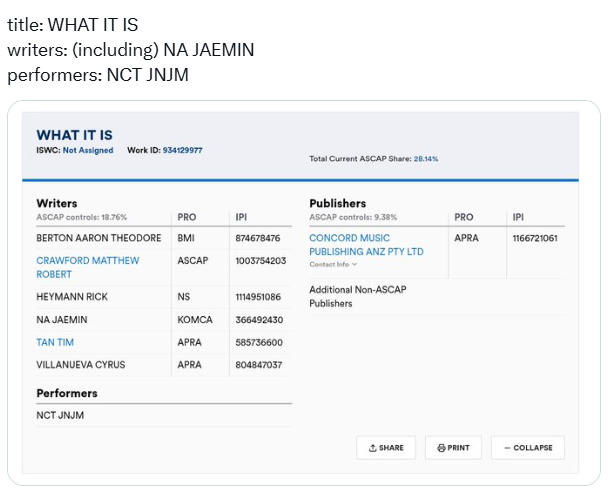This screenshot has height=503, width=609.
Task: Click the IPI number 1114951086
Action: pos(258,297)
